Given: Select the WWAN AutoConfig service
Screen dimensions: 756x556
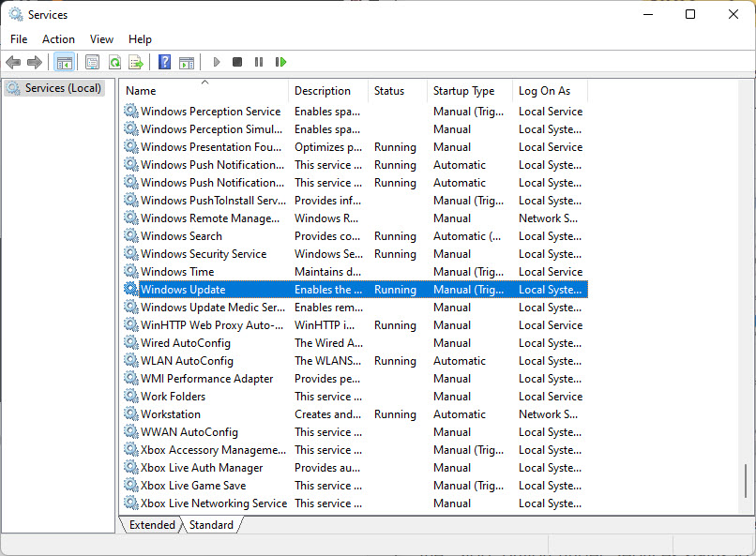Looking at the screenshot, I should pyautogui.click(x=355, y=432).
